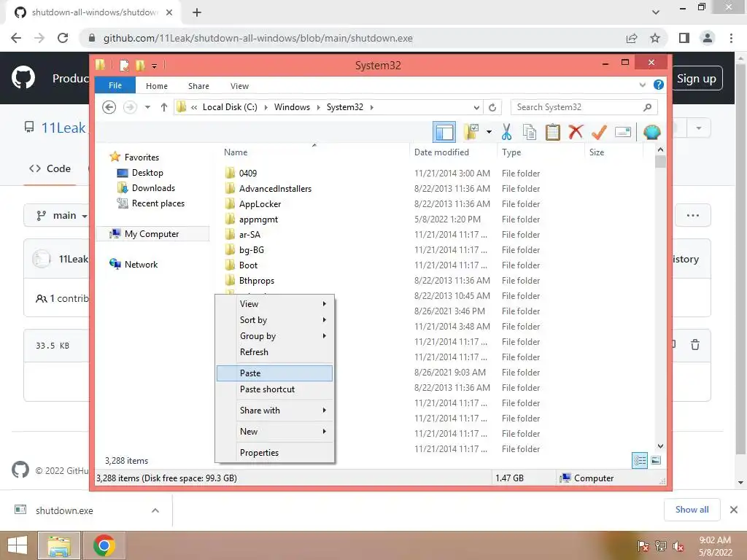Click Show all downloads in Chrome
This screenshot has height=560, width=747.
(x=692, y=510)
